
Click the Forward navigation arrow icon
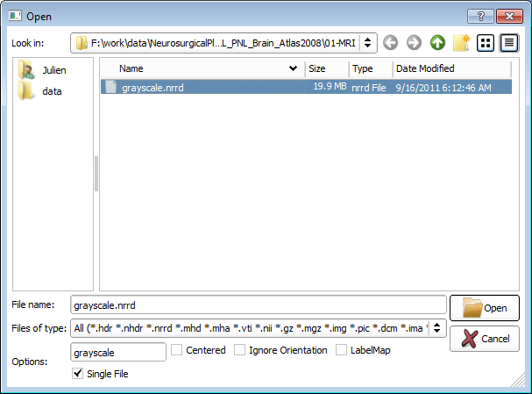click(x=414, y=42)
